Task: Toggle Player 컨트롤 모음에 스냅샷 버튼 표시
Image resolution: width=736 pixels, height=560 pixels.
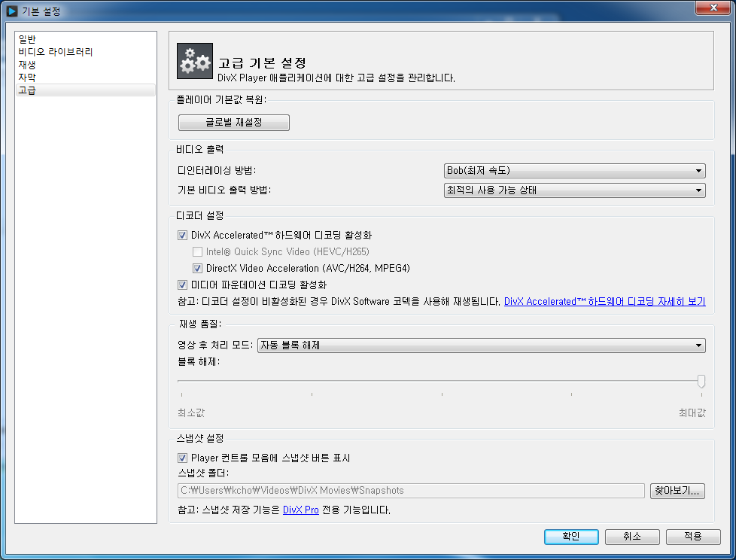Action: click(x=183, y=458)
